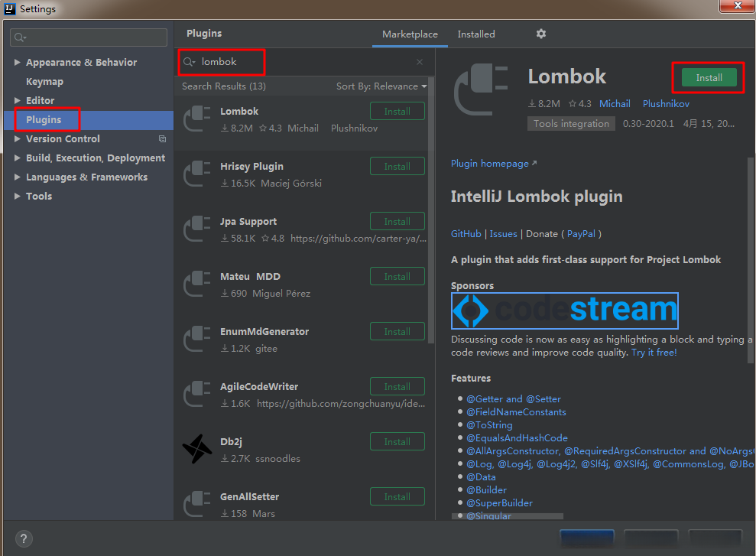This screenshot has width=756, height=556.
Task: Click the Hrisey Plugin icon
Action: (x=196, y=174)
